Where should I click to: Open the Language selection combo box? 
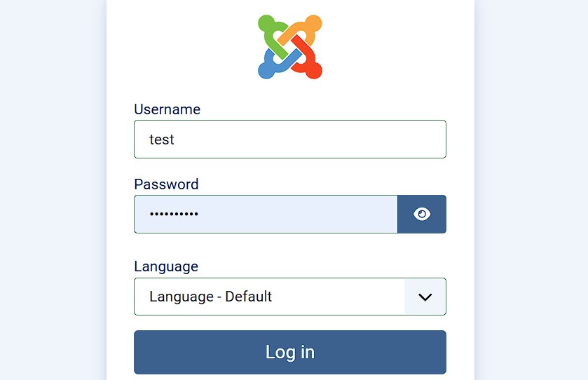269,297
